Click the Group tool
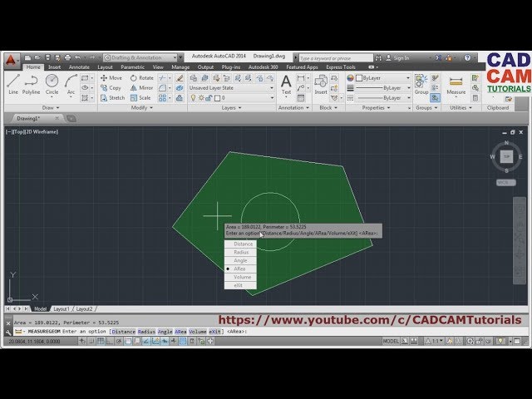The image size is (532, 399). pos(421,84)
